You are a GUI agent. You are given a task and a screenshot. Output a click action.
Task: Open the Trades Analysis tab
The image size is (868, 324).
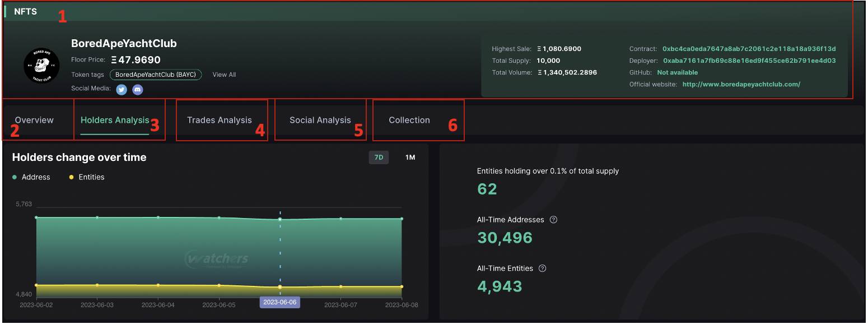(x=220, y=120)
